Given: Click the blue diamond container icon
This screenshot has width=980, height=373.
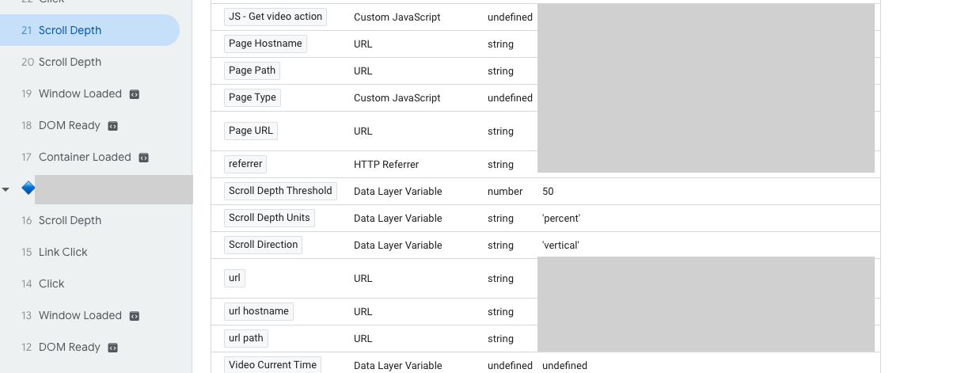Looking at the screenshot, I should pos(28,188).
